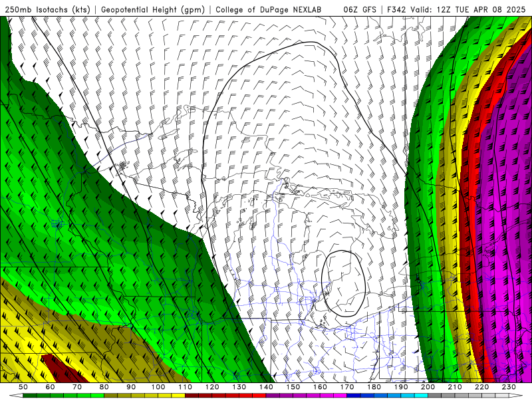Click the '60' color scale label
This screenshot has width=532, height=399.
(51, 387)
